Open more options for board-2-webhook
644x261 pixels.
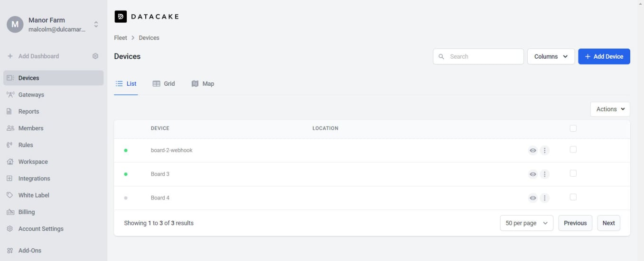click(545, 151)
